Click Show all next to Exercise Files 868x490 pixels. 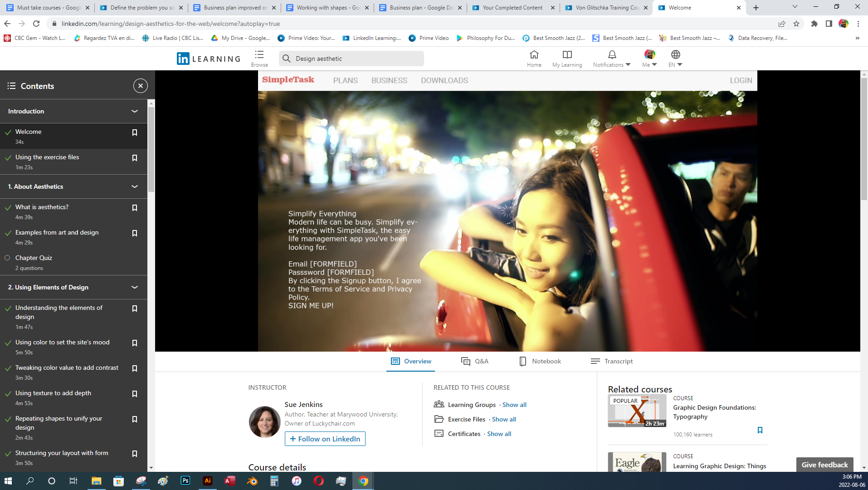point(504,419)
